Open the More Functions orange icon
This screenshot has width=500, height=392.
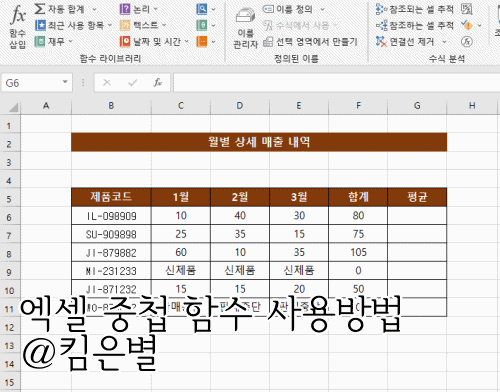202,41
